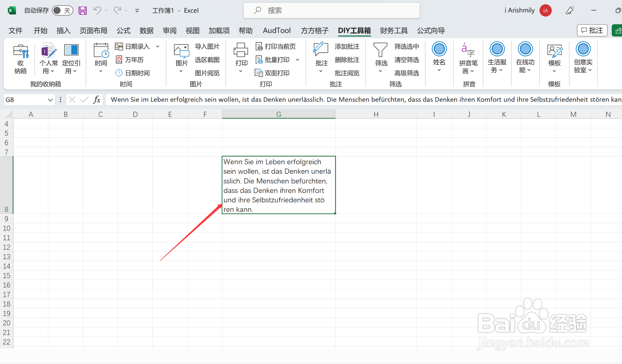Click the 日期时间 clock icon
Viewport: 622px width, 364px height.
point(119,73)
